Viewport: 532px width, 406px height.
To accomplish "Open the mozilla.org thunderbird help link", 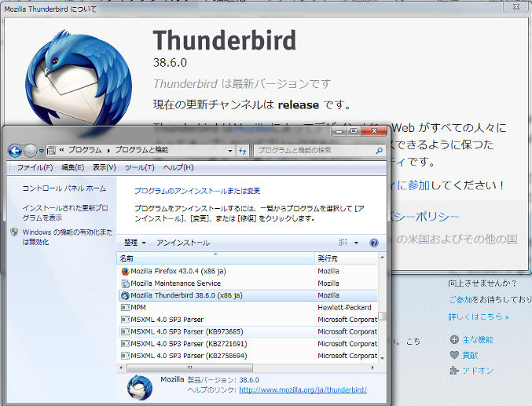I will pos(303,390).
